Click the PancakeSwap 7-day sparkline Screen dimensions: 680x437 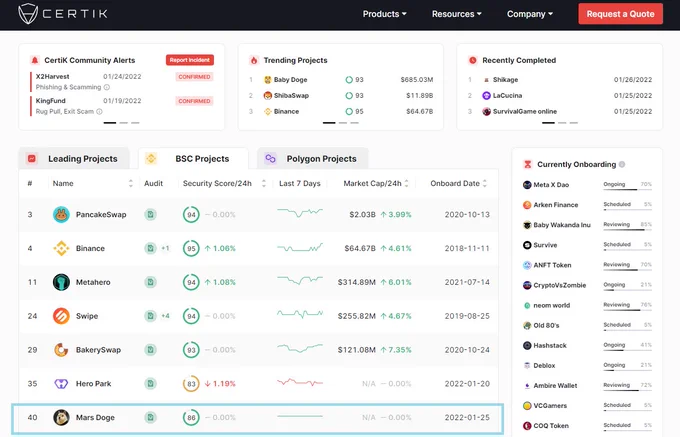tap(300, 212)
